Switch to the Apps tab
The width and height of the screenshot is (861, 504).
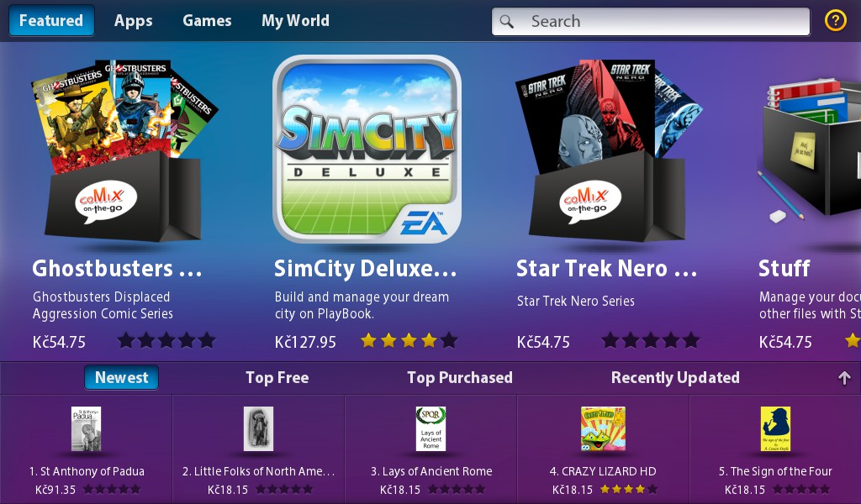[134, 21]
